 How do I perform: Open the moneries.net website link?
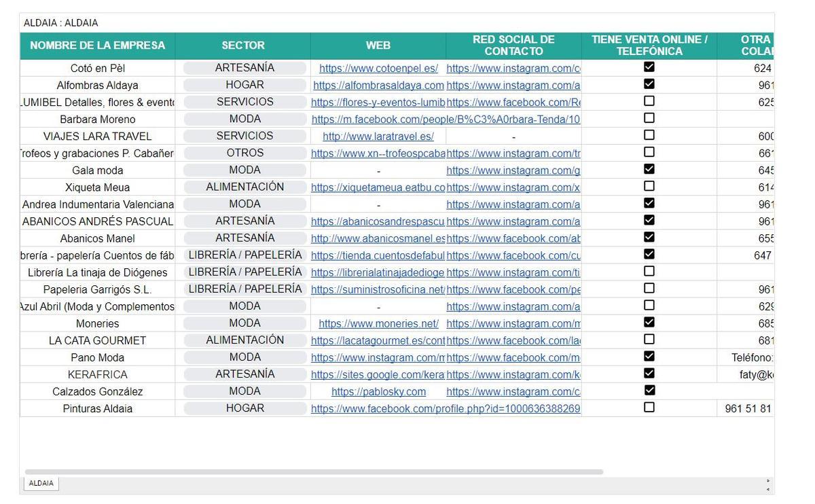pyautogui.click(x=378, y=324)
